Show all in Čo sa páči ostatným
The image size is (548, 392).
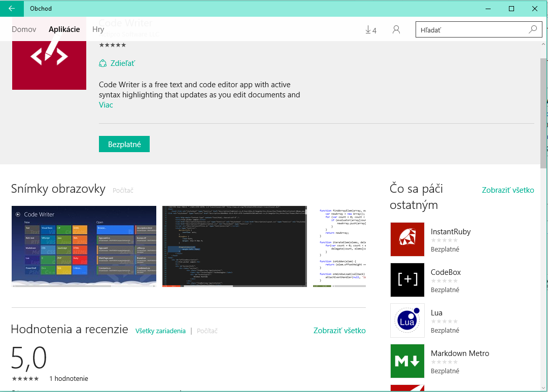(x=508, y=190)
